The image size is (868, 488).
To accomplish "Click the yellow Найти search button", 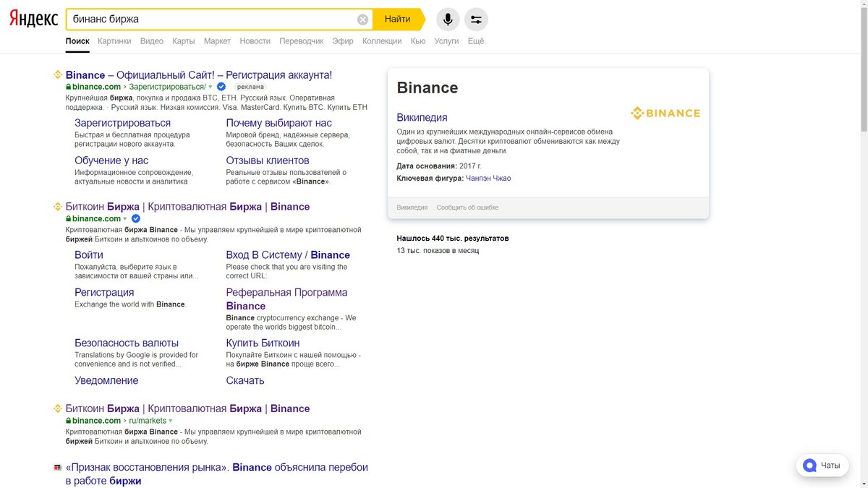I will point(397,20).
